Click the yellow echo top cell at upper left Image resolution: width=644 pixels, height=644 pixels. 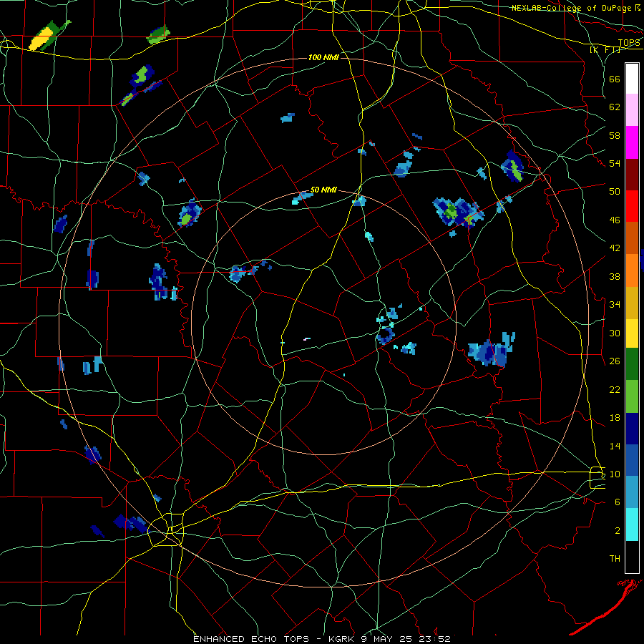coord(41,41)
